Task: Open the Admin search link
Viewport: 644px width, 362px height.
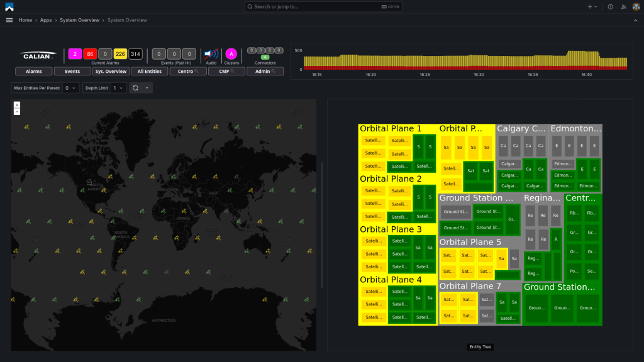Action: coord(265,70)
